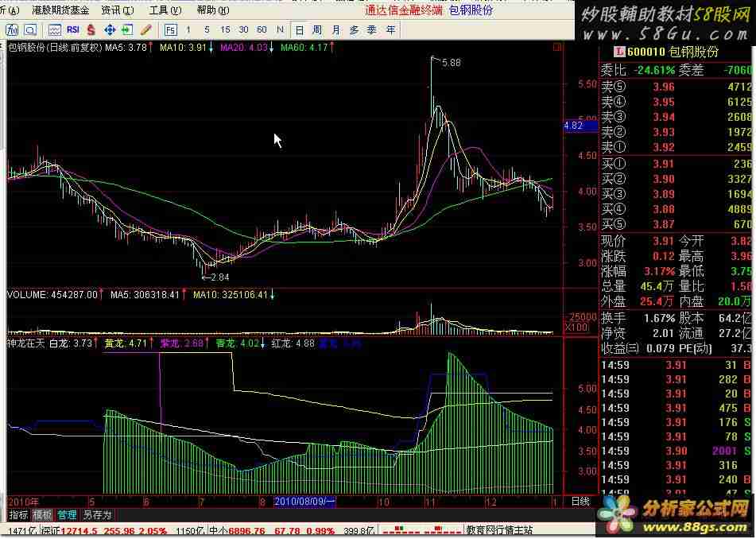Viewport: 756px width, 539px height.
Task: Click the 红龙: 4.88 indicator value
Action: click(293, 343)
